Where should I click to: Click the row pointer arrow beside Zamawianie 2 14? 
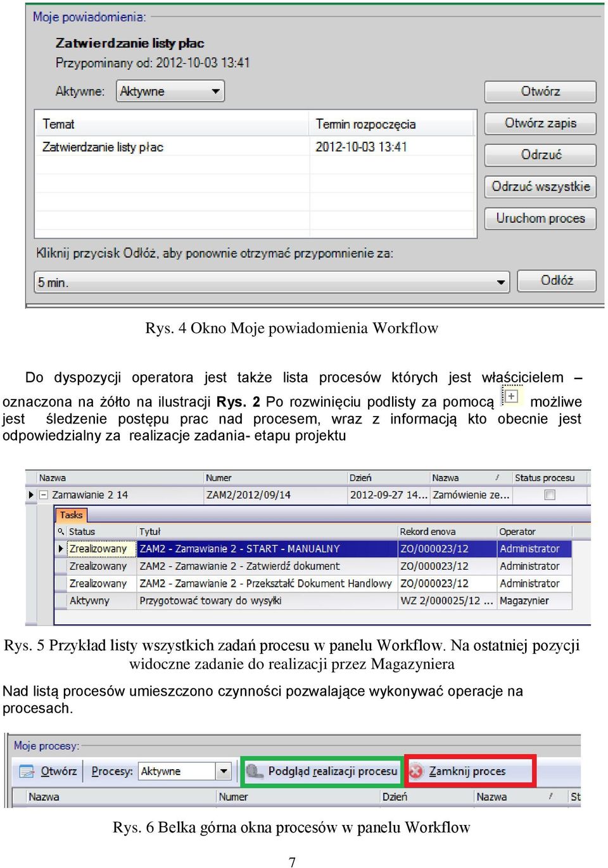pyautogui.click(x=31, y=495)
